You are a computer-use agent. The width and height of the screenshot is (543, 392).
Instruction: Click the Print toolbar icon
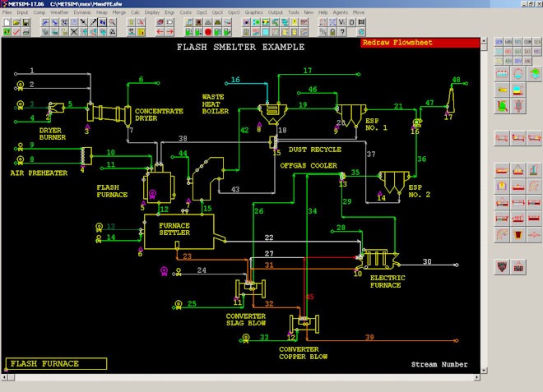coord(26,32)
